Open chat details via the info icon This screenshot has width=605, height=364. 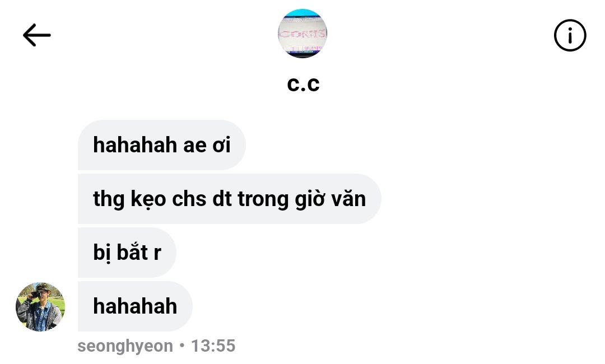(570, 35)
